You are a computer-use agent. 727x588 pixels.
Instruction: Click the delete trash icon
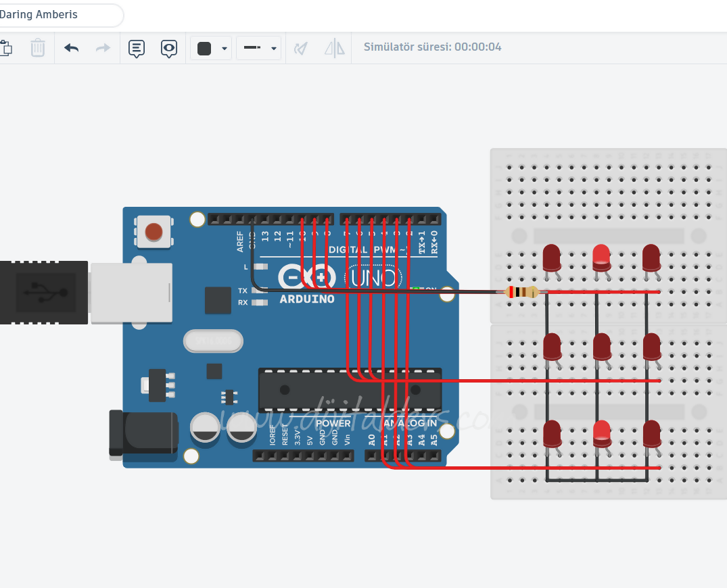pyautogui.click(x=38, y=48)
